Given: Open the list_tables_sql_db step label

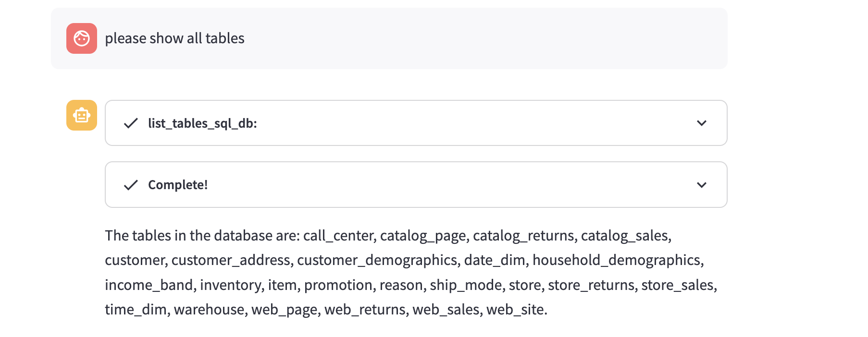Looking at the screenshot, I should tap(202, 123).
